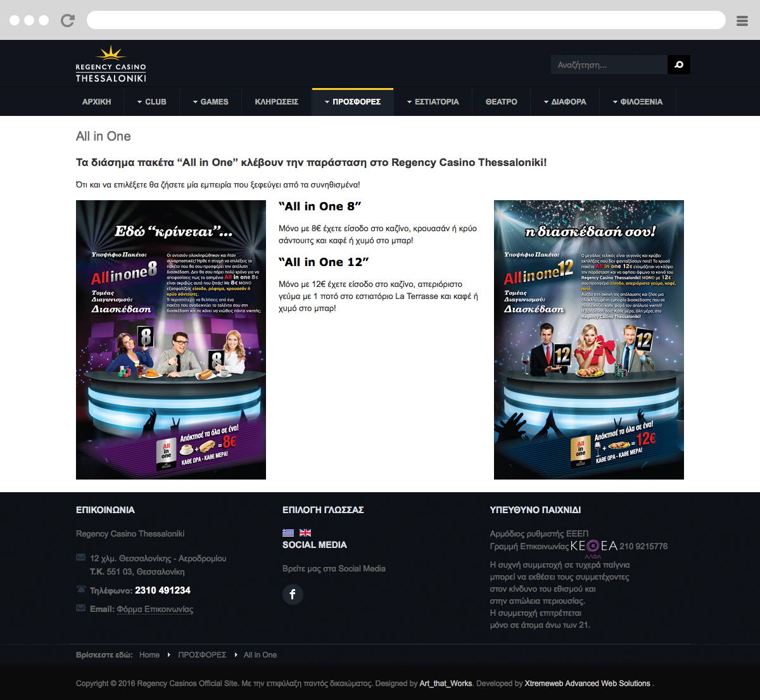This screenshot has height=700, width=760.
Task: Click the browser address bar
Action: (406, 20)
